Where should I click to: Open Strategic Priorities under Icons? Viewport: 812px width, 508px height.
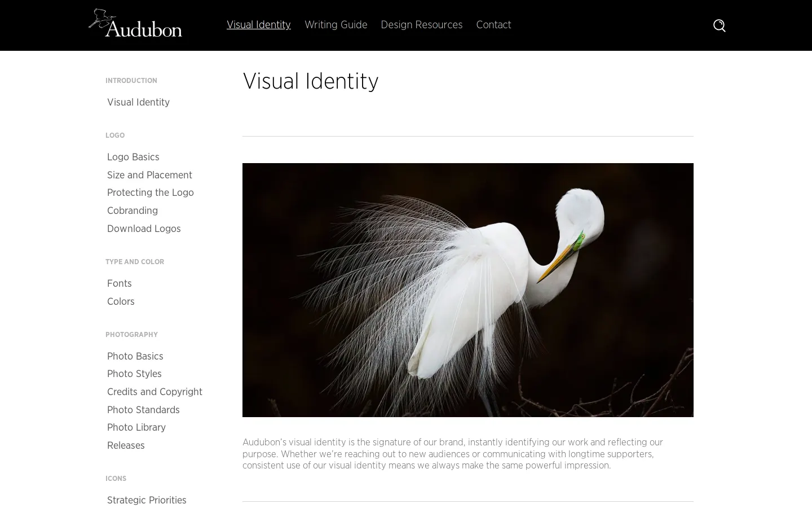tap(147, 500)
